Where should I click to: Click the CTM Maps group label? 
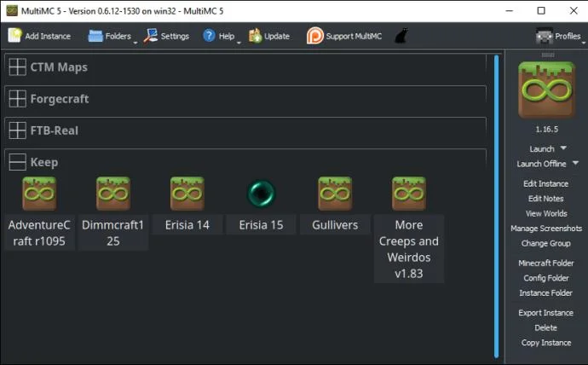pyautogui.click(x=59, y=67)
